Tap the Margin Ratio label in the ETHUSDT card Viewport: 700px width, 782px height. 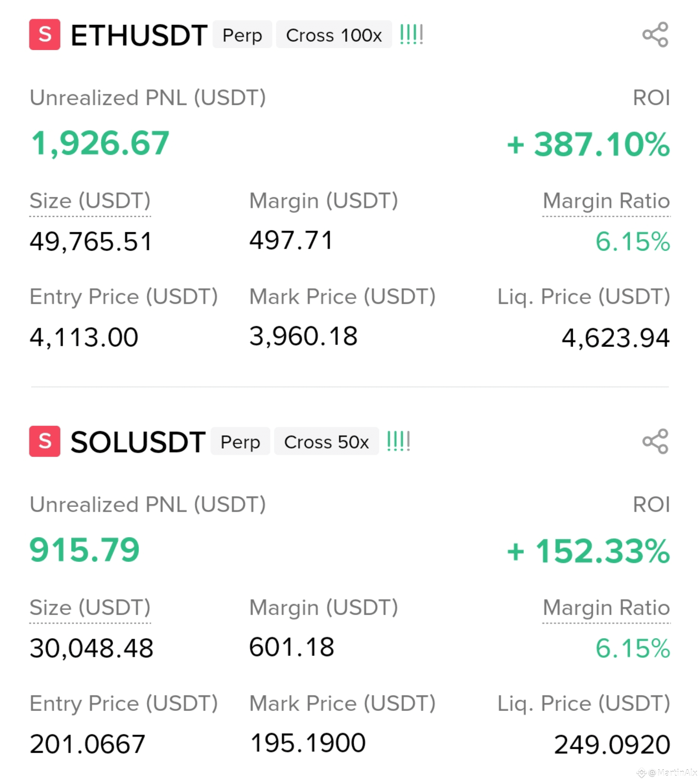pos(606,201)
